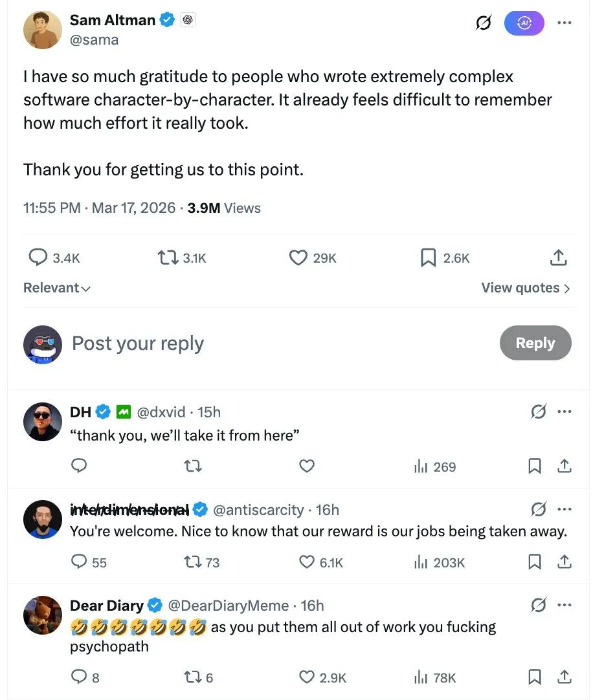
Task: Open the Relevant sort dropdown
Action: [57, 288]
